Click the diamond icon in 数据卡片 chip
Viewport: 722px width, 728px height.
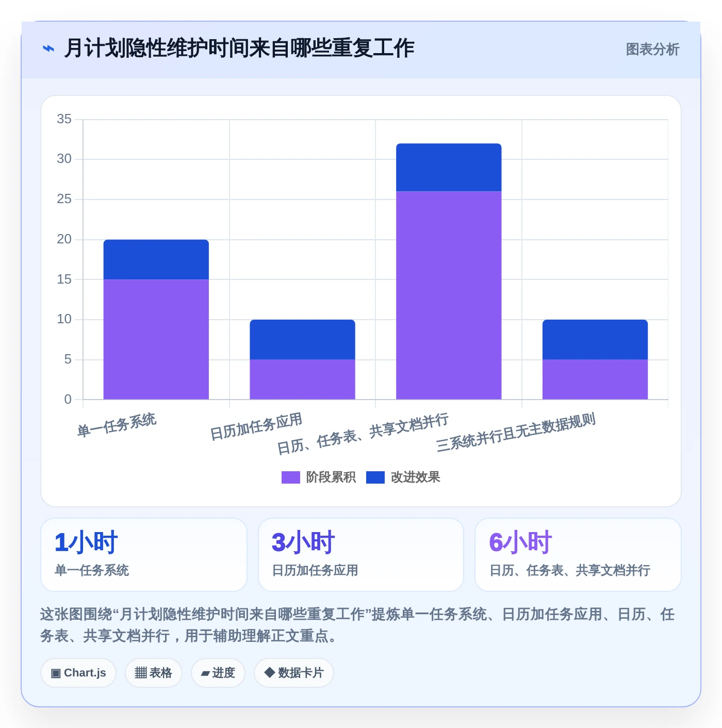[x=269, y=672]
